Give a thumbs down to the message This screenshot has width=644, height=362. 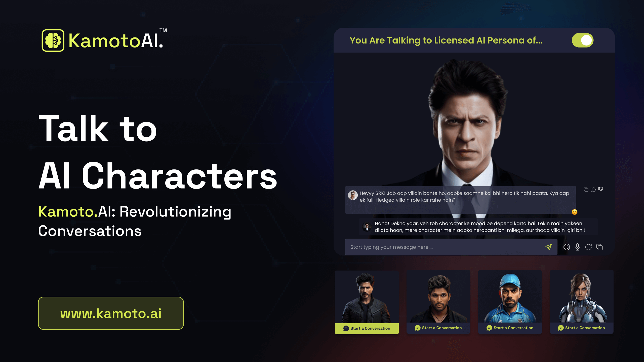point(600,189)
